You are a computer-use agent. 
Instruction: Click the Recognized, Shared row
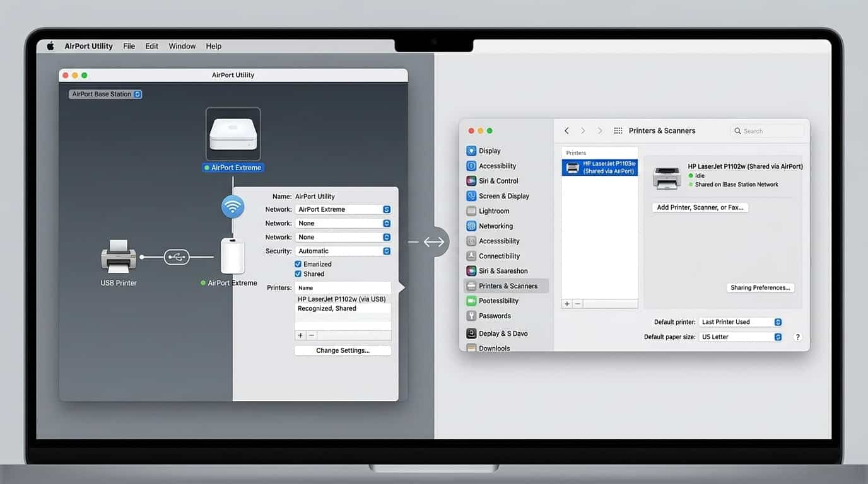(x=343, y=309)
